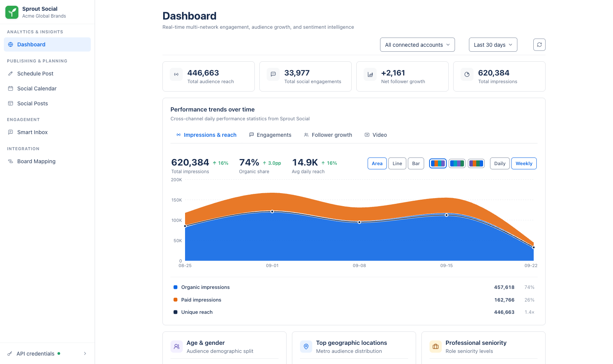Select Bar chart type
Image resolution: width=613 pixels, height=364 pixels.
[x=416, y=164]
